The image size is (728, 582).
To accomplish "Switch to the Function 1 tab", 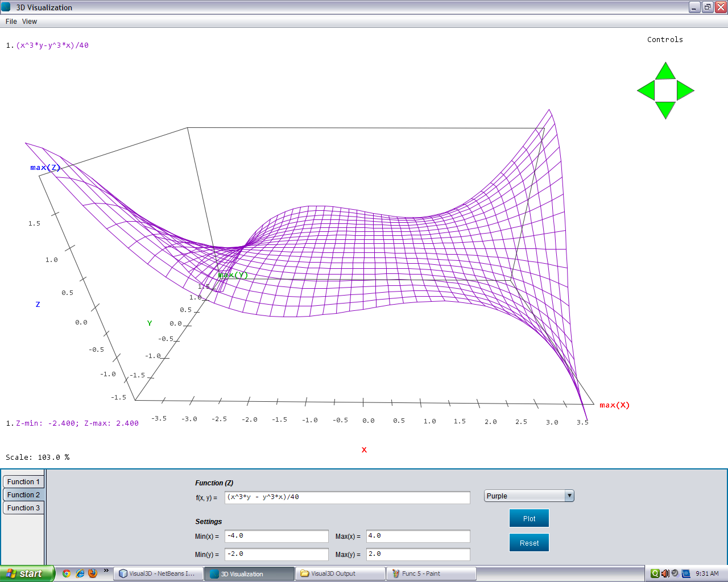I will [x=23, y=481].
